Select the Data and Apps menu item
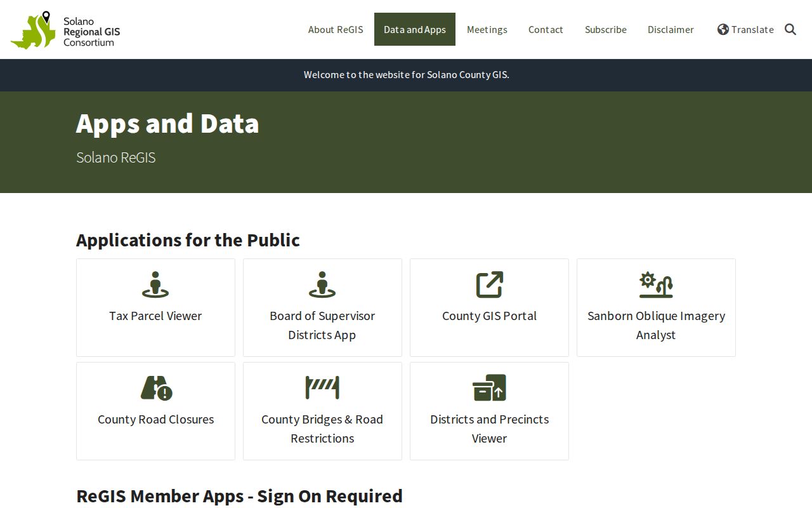This screenshot has height=508, width=812. 415,29
